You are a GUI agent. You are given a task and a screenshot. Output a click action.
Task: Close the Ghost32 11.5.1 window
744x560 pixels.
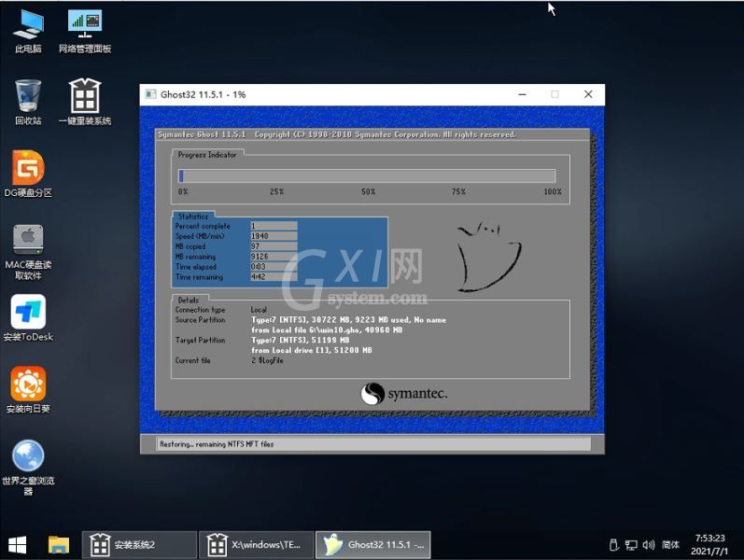(588, 94)
